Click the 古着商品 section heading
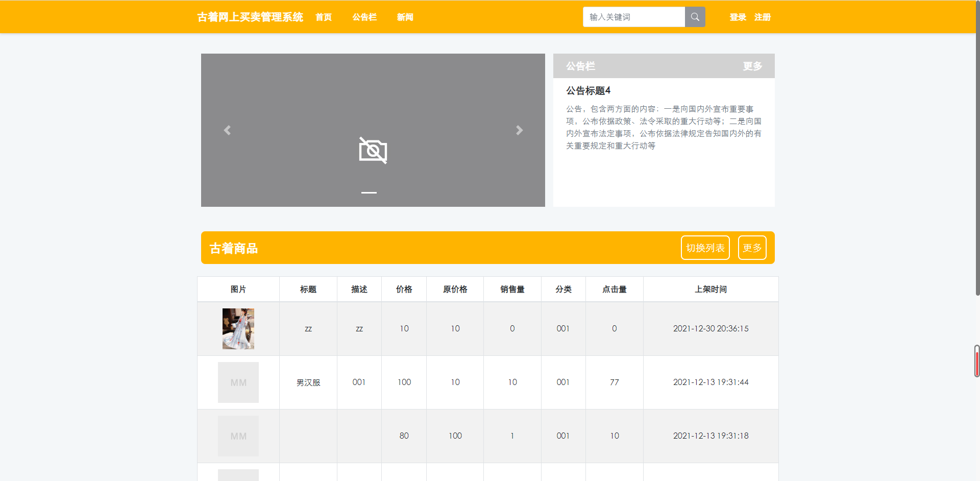980x481 pixels. [234, 248]
